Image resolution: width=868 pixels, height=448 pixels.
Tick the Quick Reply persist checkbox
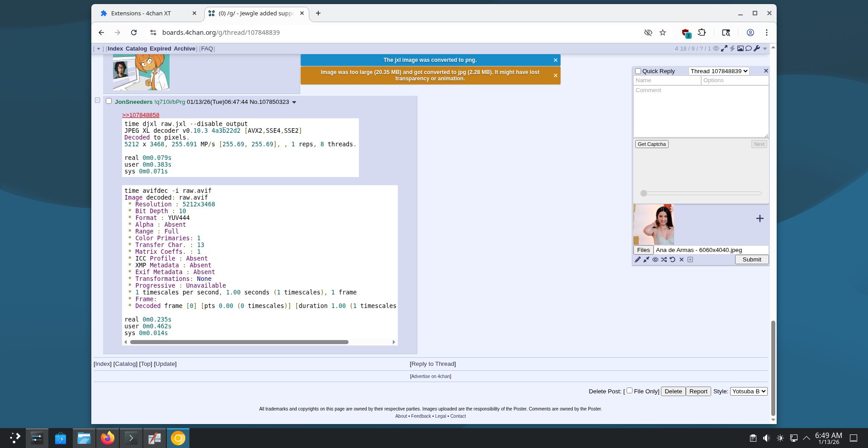[x=638, y=71]
